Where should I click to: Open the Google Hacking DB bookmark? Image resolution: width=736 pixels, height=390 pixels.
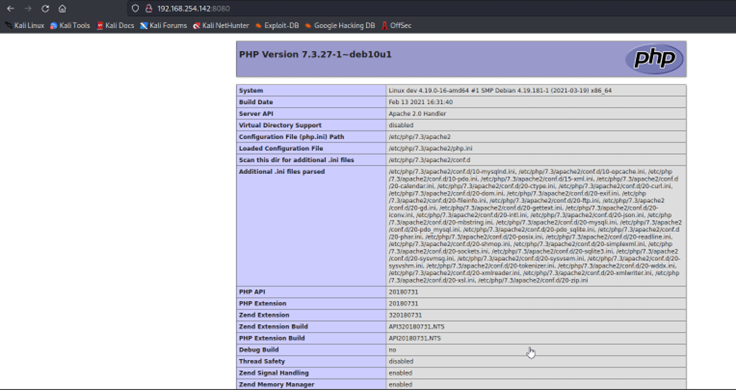(x=340, y=26)
